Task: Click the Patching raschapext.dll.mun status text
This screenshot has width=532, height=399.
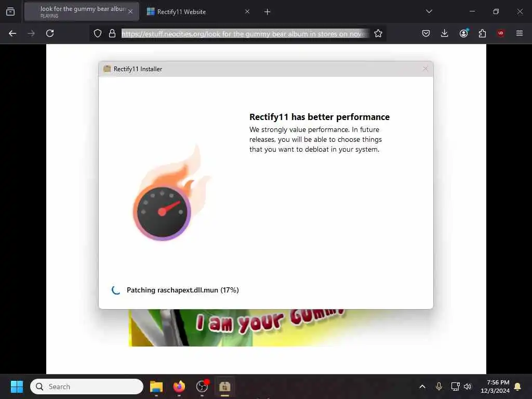Action: coord(183,290)
